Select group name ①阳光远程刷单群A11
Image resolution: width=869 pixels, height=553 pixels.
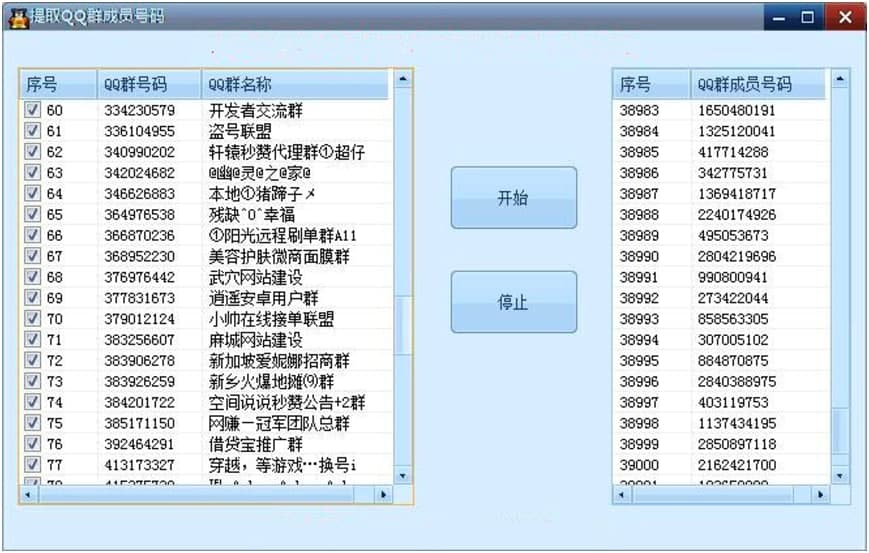click(282, 235)
